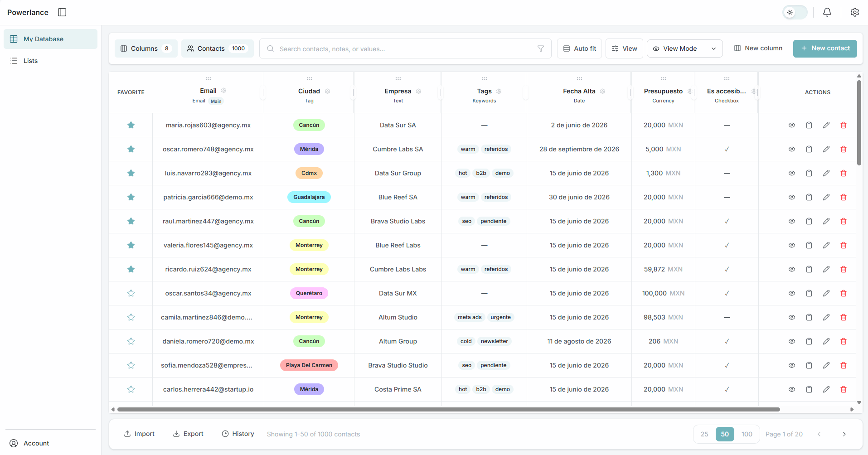The image size is (868, 455).
Task: Expand the View Mode dropdown
Action: [x=684, y=48]
